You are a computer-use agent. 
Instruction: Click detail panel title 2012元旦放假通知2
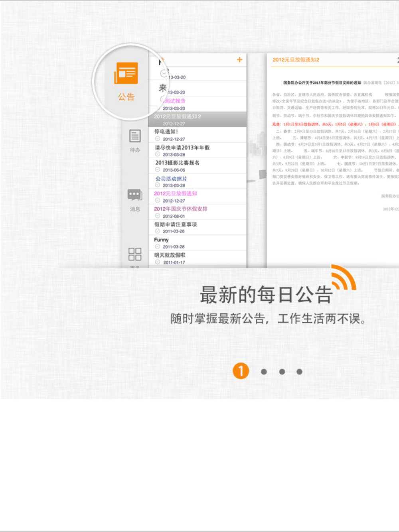pyautogui.click(x=296, y=59)
